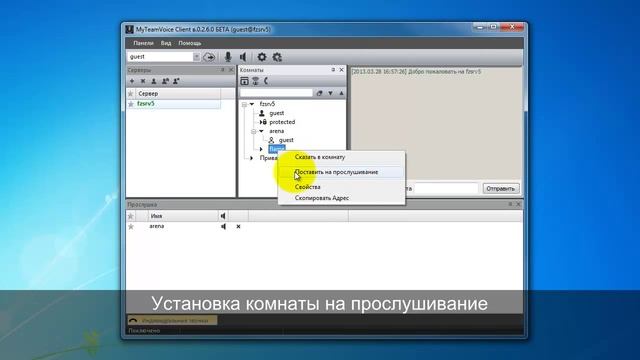Expand the protected room triangle
The width and height of the screenshot is (640, 360).
pos(261,122)
